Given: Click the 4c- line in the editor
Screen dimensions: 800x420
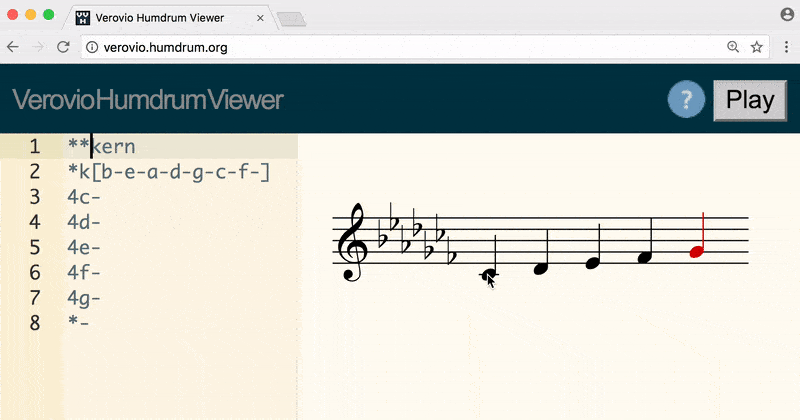Looking at the screenshot, I should click(84, 197).
